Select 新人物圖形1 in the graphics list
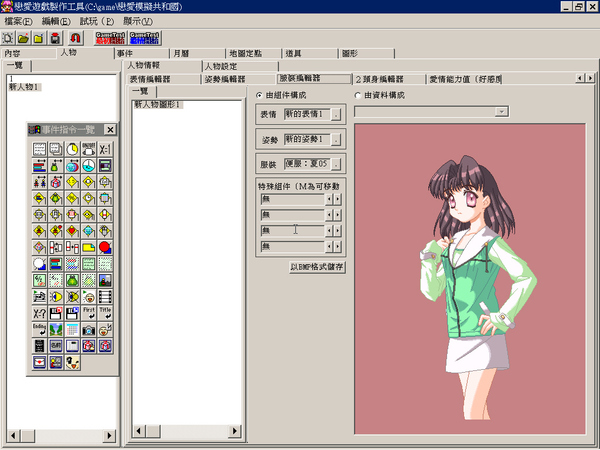This screenshot has width=600, height=450. coord(157,104)
